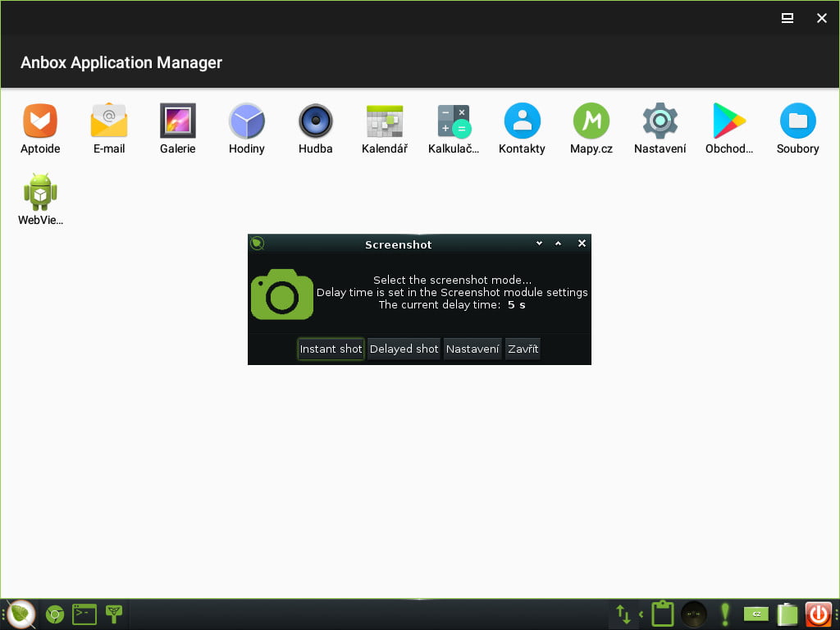
Task: Open the Kalendář app
Action: click(x=385, y=129)
